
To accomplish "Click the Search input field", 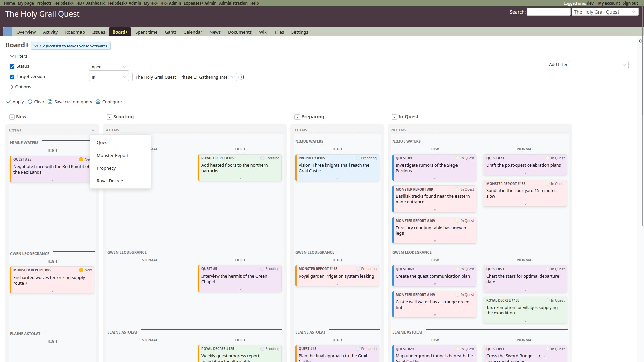I will click(548, 12).
